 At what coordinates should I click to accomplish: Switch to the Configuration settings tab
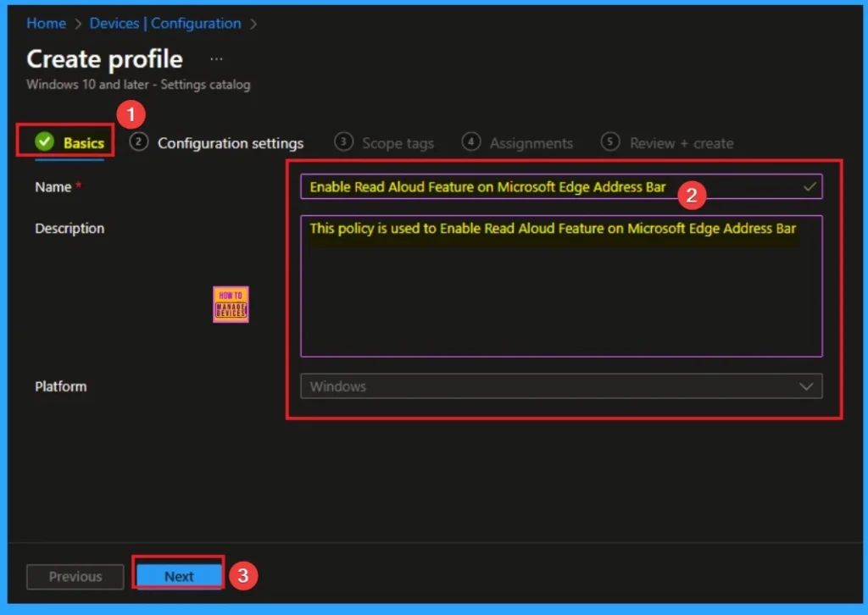pos(231,143)
